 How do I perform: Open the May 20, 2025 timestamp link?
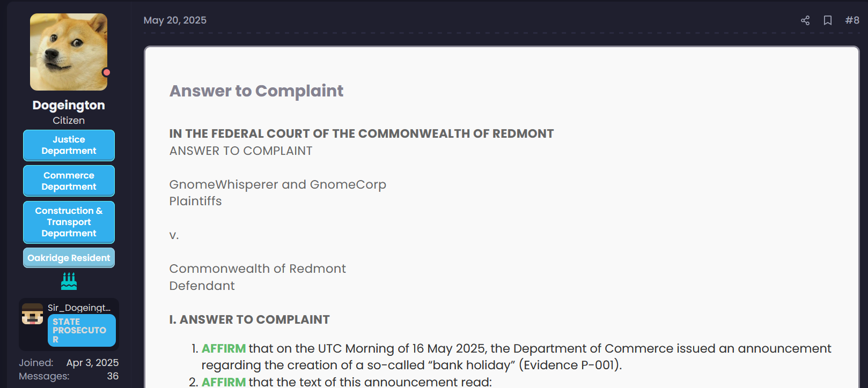coord(175,20)
